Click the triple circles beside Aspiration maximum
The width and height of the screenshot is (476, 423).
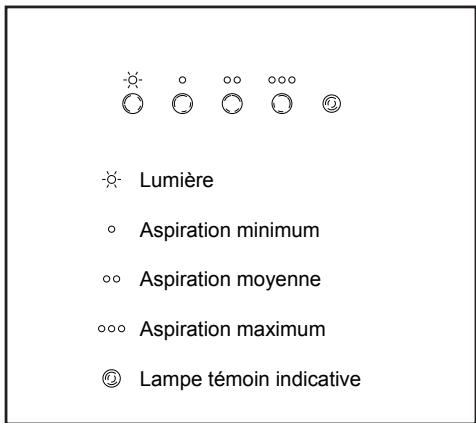pos(112,329)
